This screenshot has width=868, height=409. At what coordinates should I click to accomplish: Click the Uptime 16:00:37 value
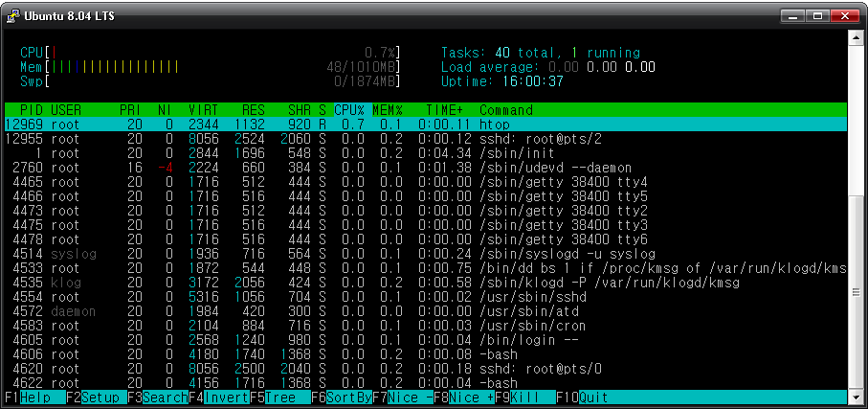pyautogui.click(x=532, y=81)
